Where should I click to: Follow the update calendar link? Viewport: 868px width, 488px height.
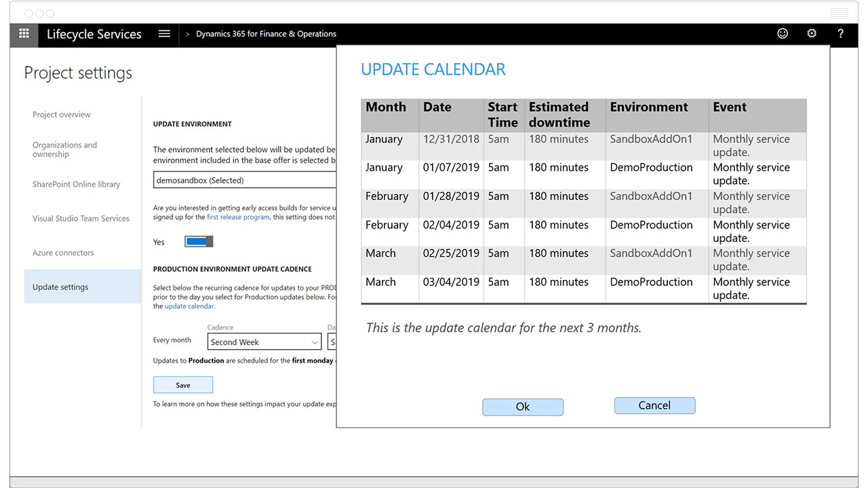(189, 306)
